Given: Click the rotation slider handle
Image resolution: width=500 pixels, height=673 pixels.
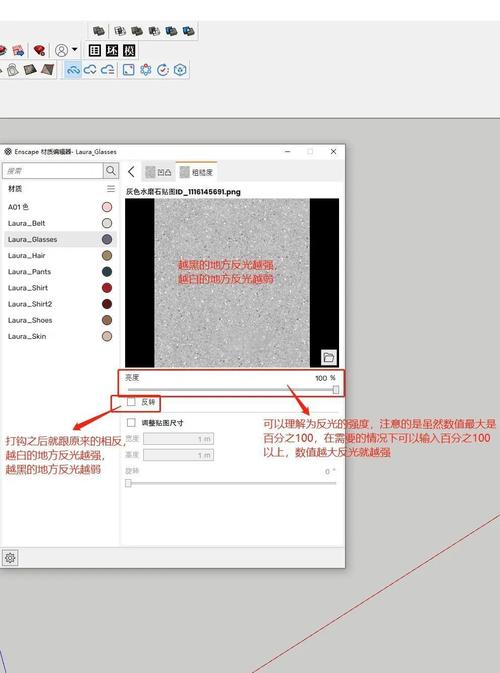Looking at the screenshot, I should [x=128, y=483].
